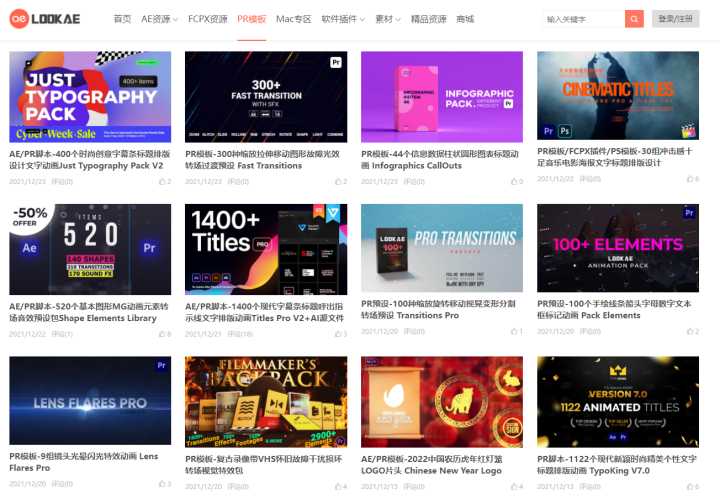
Task: Expand the AE资源 dropdown menu
Action: pyautogui.click(x=159, y=19)
